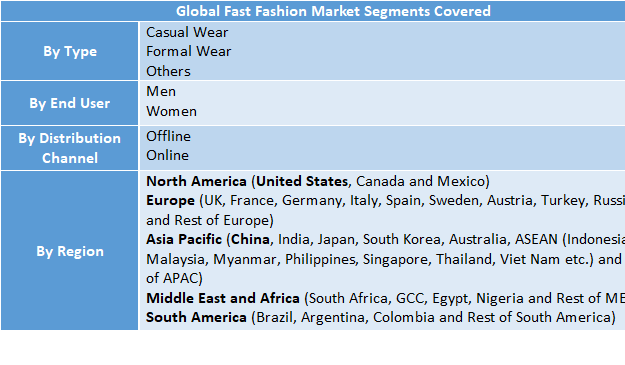Click 'Rest of South America' text
Image resolution: width=625 pixels, height=365 pixels.
539,317
